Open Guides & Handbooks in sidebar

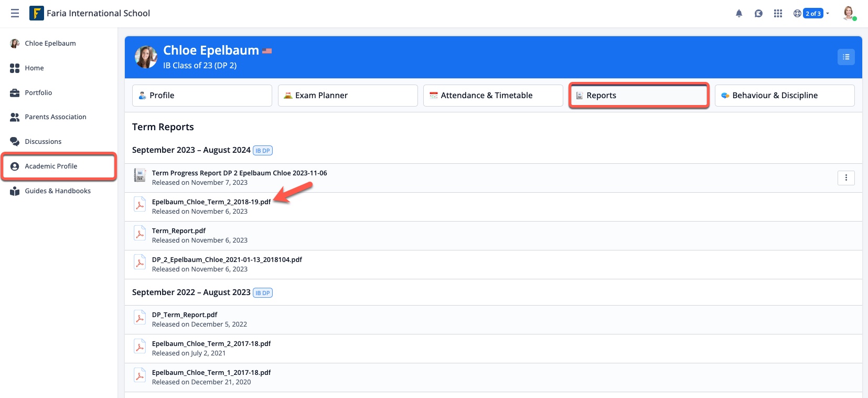58,191
